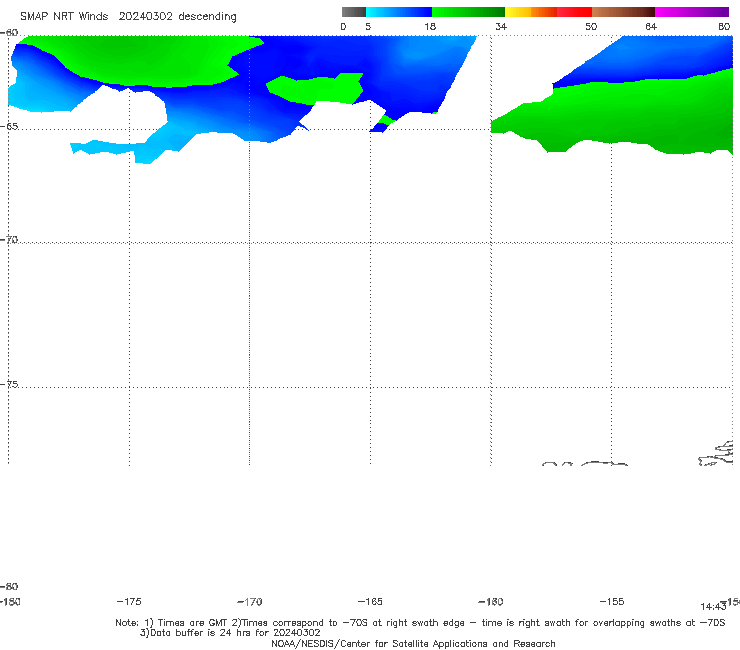Click the color bar label '64'
740x650 pixels.
point(651,26)
